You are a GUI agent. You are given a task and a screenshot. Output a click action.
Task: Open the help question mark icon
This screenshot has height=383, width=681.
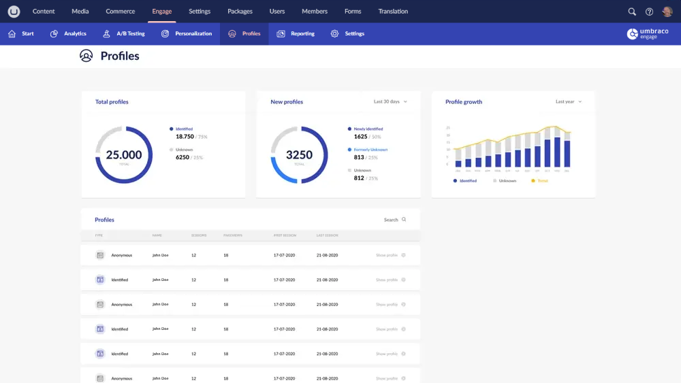(649, 12)
